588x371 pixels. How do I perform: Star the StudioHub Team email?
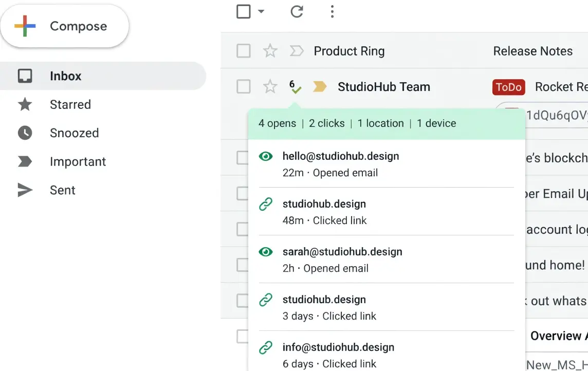coord(270,86)
